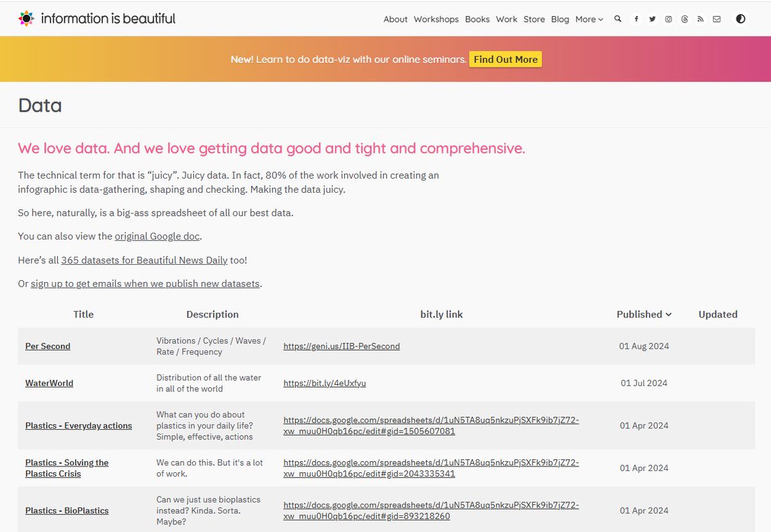Open Plastics - Solving the Plastics Crisis
771x532 pixels.
point(67,468)
